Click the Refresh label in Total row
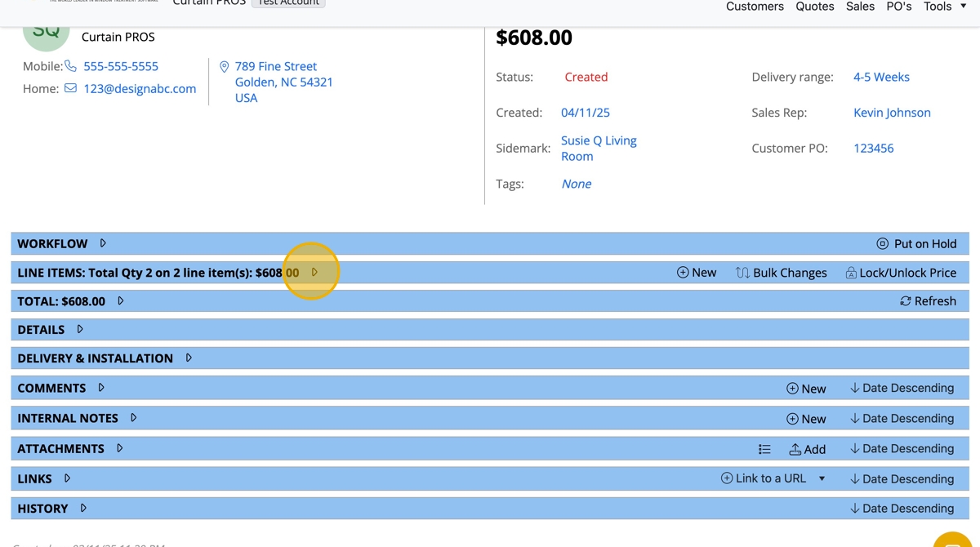 [935, 301]
